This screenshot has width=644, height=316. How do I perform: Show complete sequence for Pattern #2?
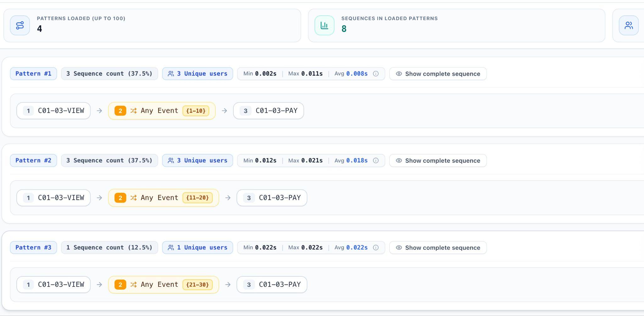click(438, 161)
